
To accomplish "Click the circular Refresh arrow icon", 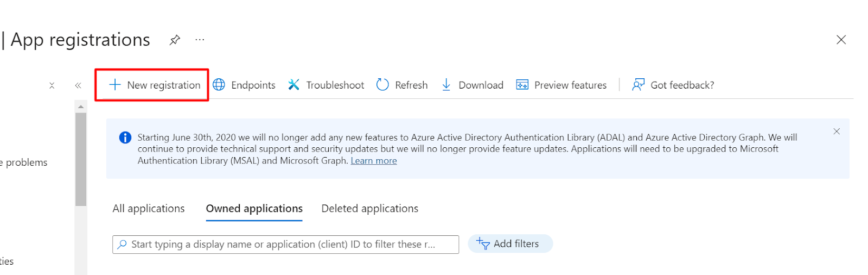I will [382, 85].
